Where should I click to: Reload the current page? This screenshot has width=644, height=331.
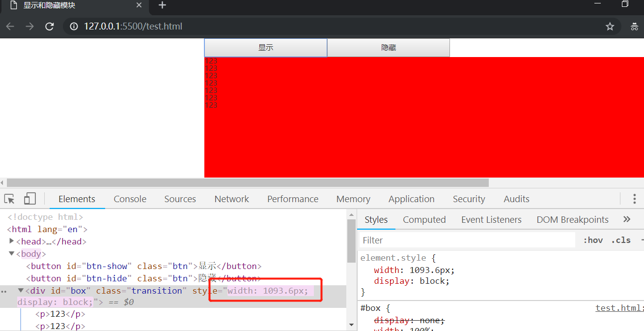(x=50, y=26)
